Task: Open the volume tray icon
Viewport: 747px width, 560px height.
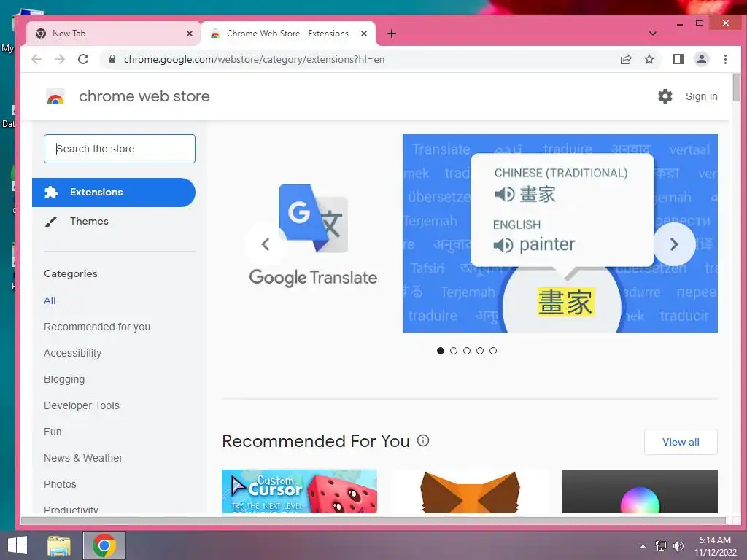Action: [x=678, y=545]
